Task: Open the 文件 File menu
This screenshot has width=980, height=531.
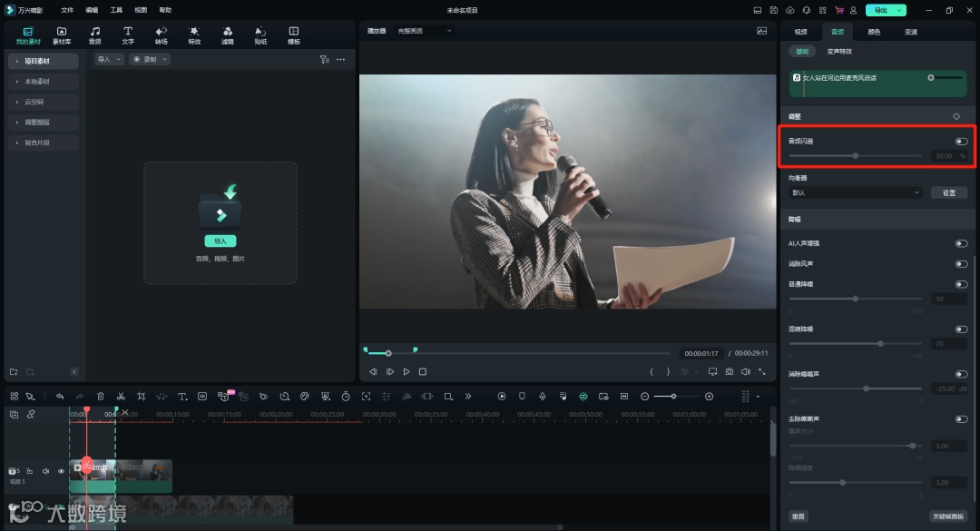Action: click(67, 10)
